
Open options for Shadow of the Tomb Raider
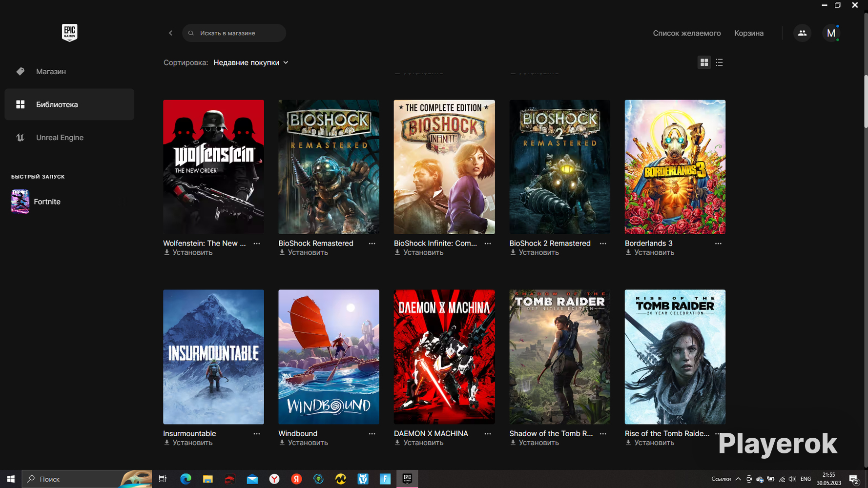tap(603, 434)
